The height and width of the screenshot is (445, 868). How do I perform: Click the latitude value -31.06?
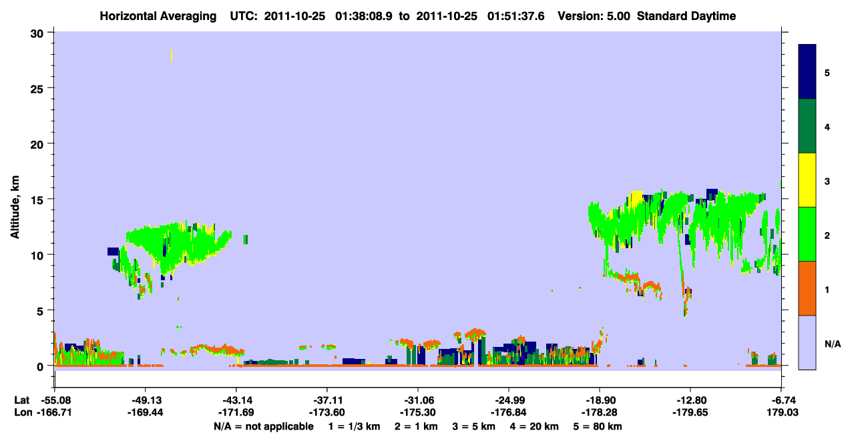pos(417,400)
